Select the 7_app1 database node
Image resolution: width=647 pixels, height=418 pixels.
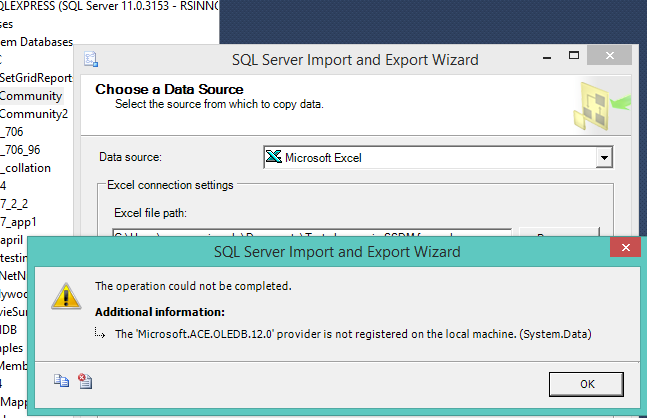pyautogui.click(x=16, y=221)
